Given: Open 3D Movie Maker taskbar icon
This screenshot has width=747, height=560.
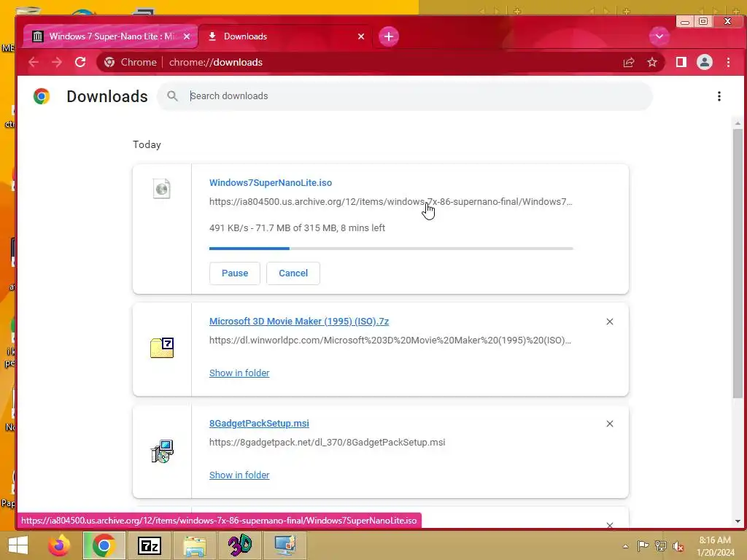Looking at the screenshot, I should click(239, 545).
